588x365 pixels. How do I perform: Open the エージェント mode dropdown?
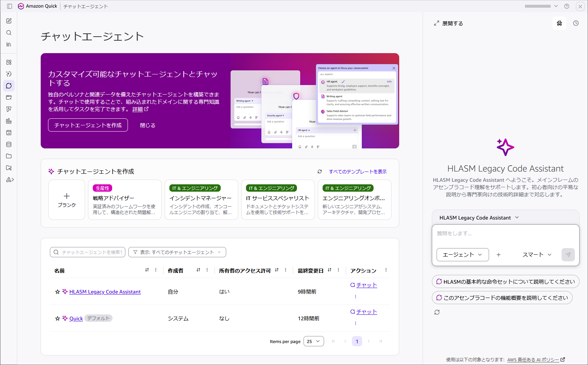tap(463, 255)
